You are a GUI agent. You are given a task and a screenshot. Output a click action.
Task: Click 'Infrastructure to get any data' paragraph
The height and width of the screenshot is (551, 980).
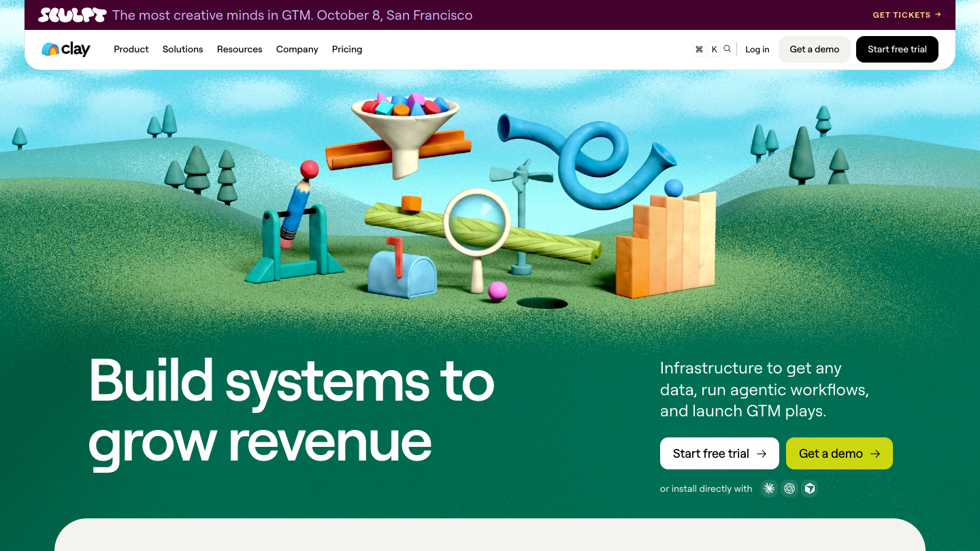tap(764, 389)
